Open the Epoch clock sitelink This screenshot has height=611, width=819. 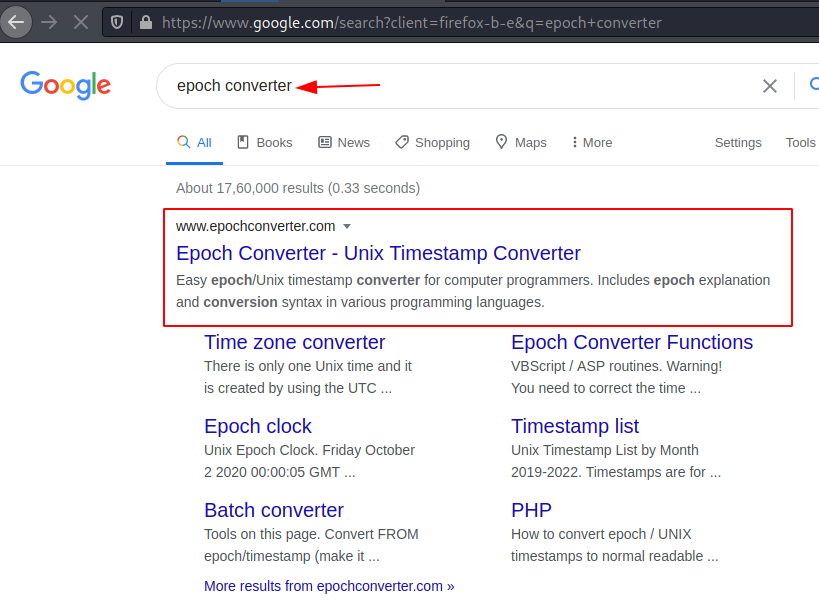click(x=258, y=426)
